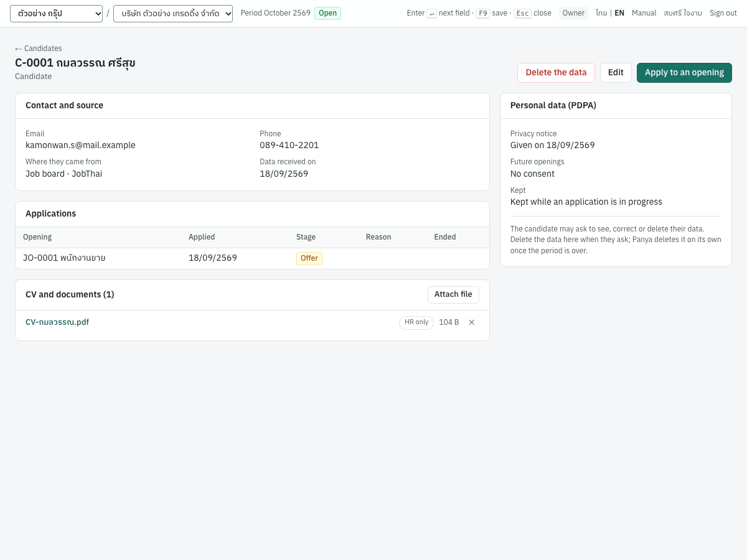The width and height of the screenshot is (747, 560).
Task: Open the บริษัท ตัวอย่าง เทรดดิ้ง company dropdown
Action: click(x=173, y=14)
